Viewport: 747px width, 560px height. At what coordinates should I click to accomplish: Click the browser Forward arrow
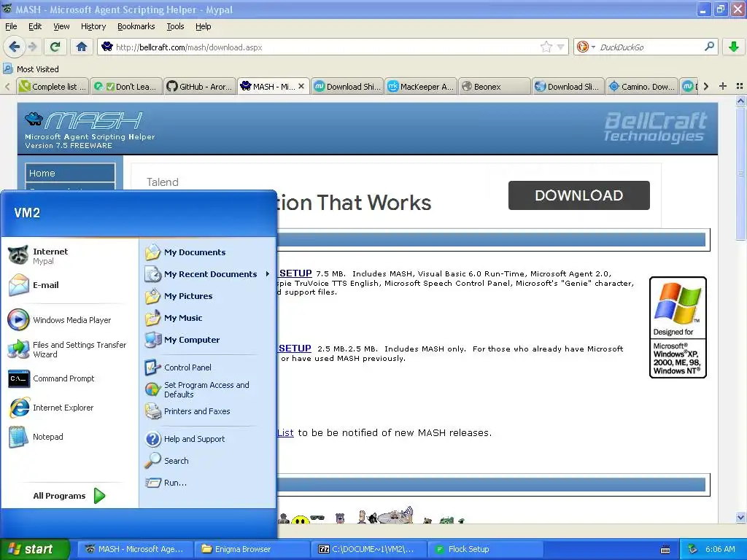click(32, 47)
